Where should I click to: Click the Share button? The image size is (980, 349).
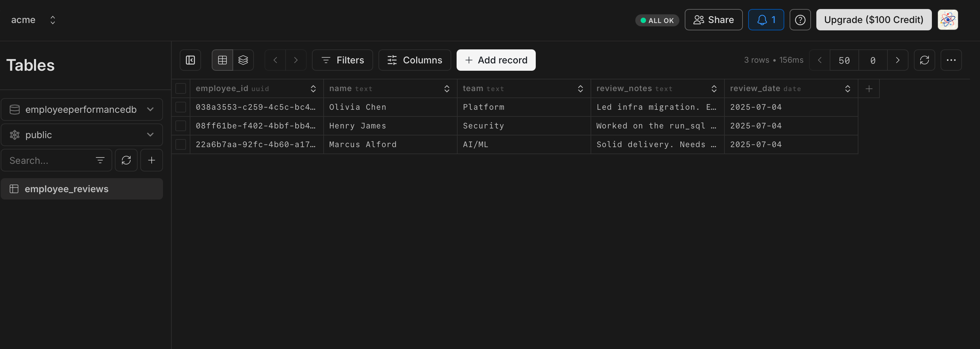[x=713, y=20]
